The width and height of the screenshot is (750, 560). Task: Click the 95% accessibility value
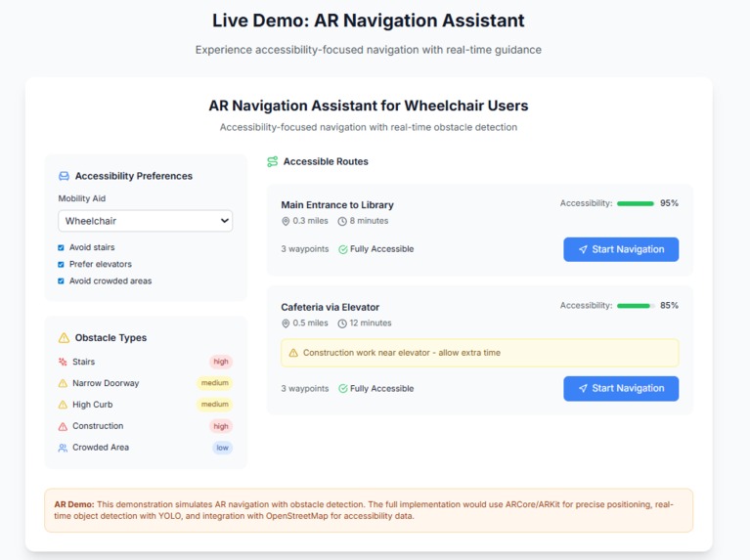pos(669,203)
